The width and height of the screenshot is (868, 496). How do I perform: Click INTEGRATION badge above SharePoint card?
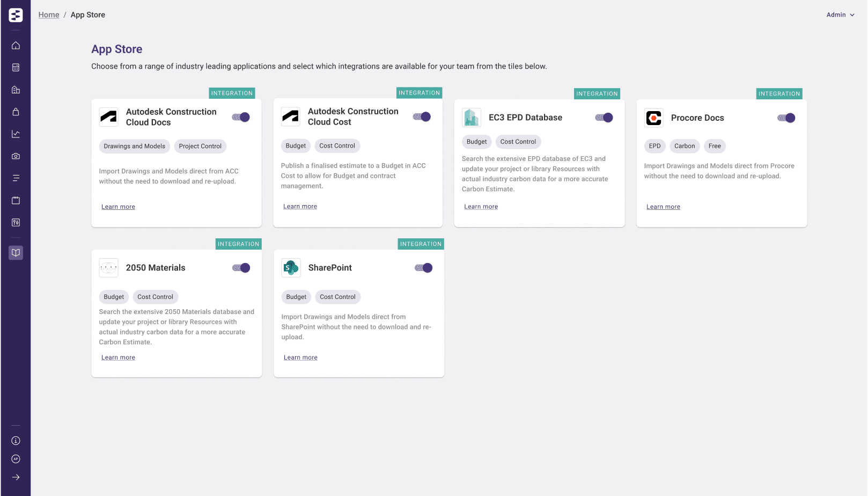pos(421,244)
